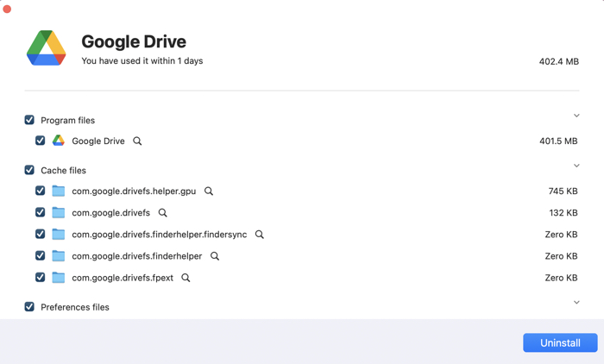
Task: Click folder icon of com.google.drivefs.helper.gpu
Action: pyautogui.click(x=59, y=191)
